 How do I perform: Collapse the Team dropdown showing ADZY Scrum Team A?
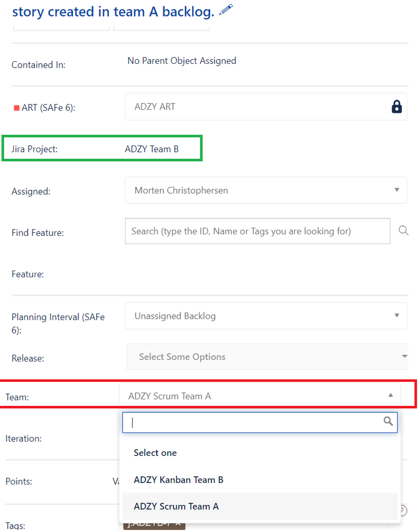click(x=260, y=396)
